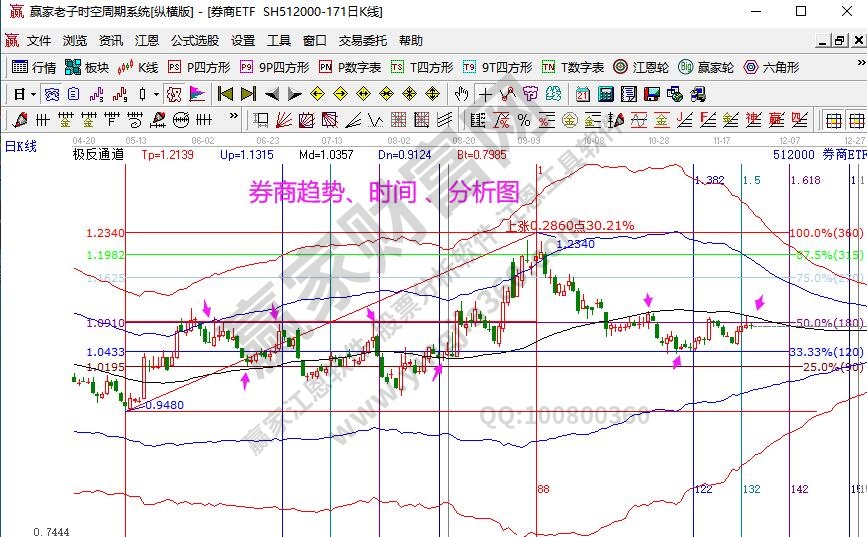
Task: Expand the period selector dropdown labeled 日
Action: click(25, 94)
